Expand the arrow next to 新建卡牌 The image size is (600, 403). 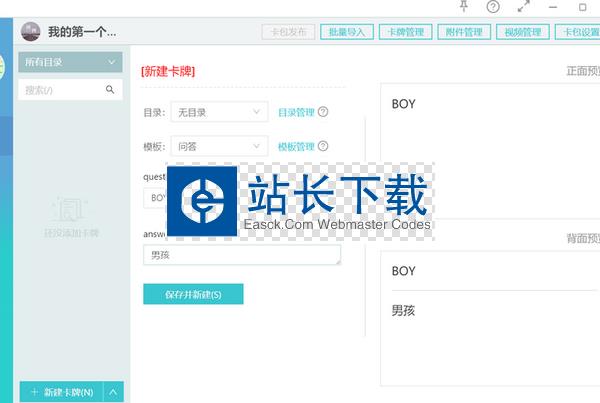114,392
